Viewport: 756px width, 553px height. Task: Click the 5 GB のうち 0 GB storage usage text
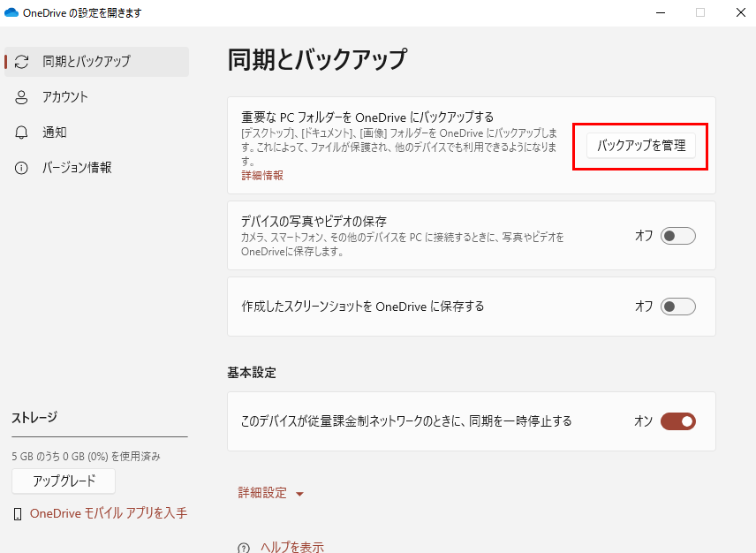(87, 456)
